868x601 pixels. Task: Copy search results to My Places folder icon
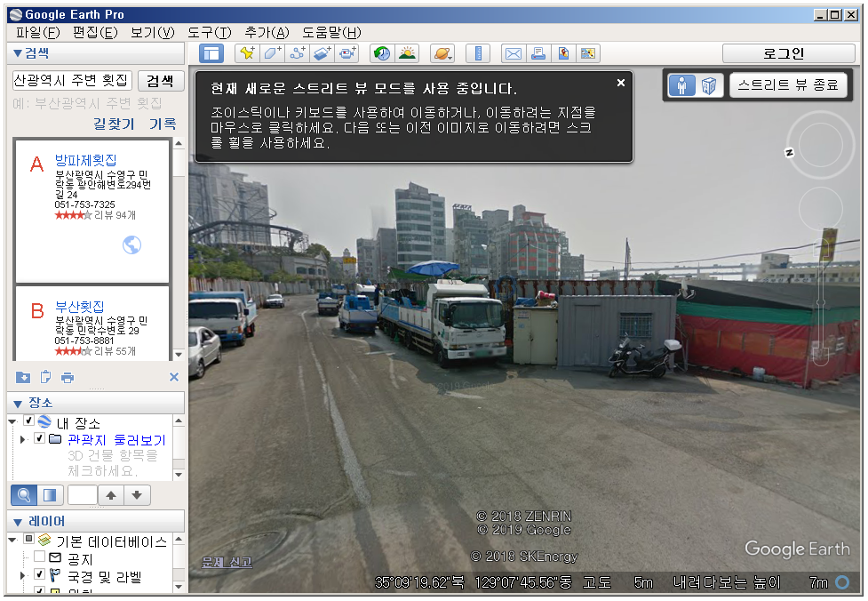coord(23,377)
